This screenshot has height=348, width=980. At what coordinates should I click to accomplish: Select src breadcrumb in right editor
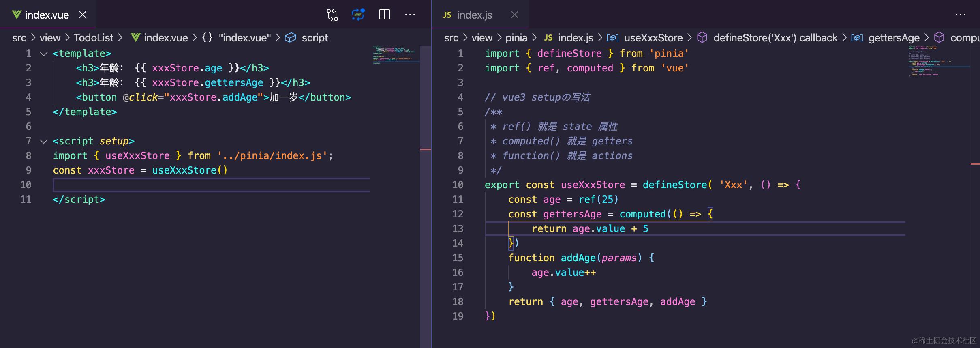pyautogui.click(x=451, y=38)
